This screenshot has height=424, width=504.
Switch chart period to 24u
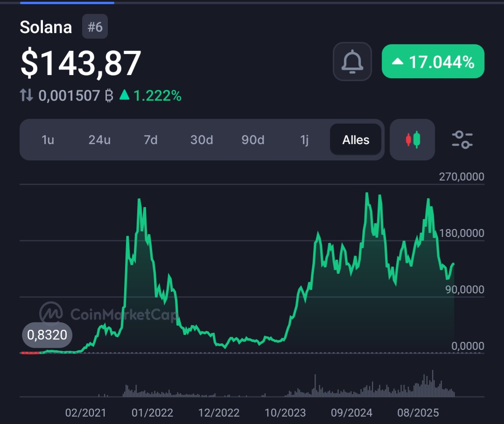pyautogui.click(x=99, y=139)
